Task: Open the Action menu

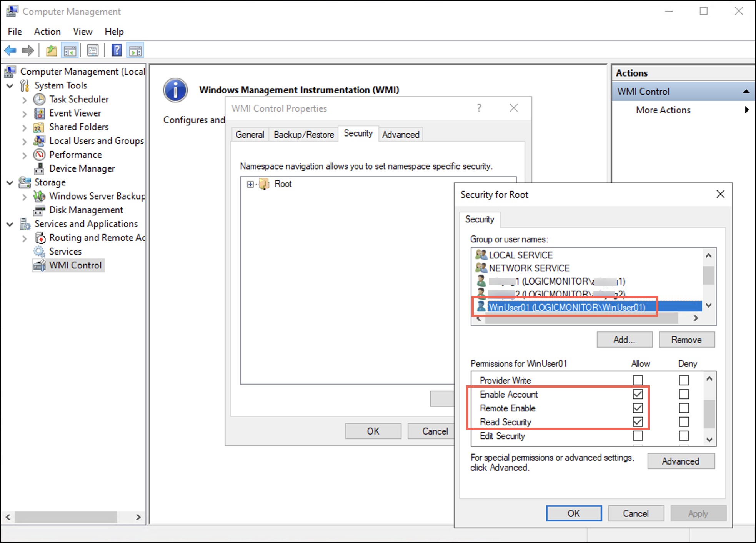Action: point(47,31)
